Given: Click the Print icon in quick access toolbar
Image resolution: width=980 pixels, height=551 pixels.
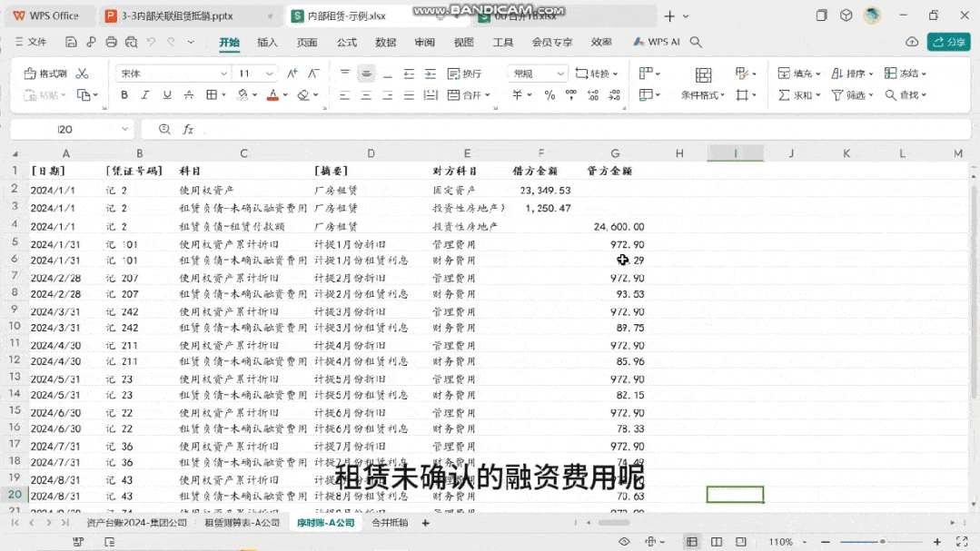Looking at the screenshot, I should click(111, 42).
